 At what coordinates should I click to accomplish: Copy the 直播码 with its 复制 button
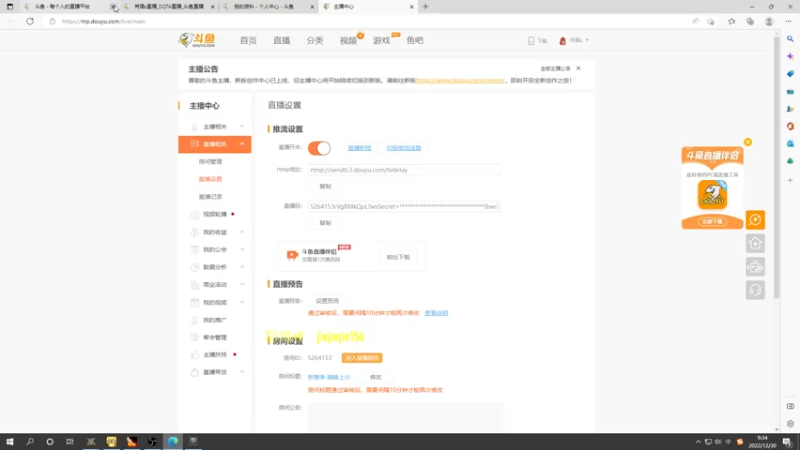tap(325, 223)
